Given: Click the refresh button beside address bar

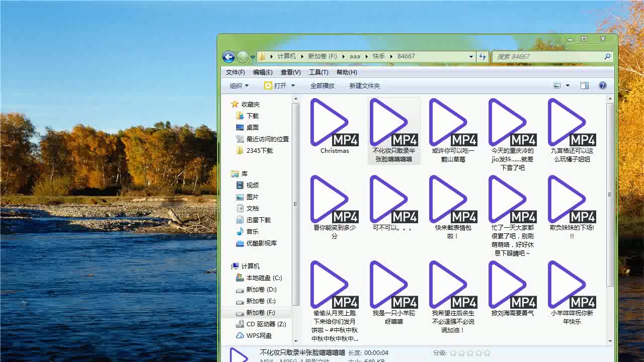Looking at the screenshot, I should click(x=482, y=56).
